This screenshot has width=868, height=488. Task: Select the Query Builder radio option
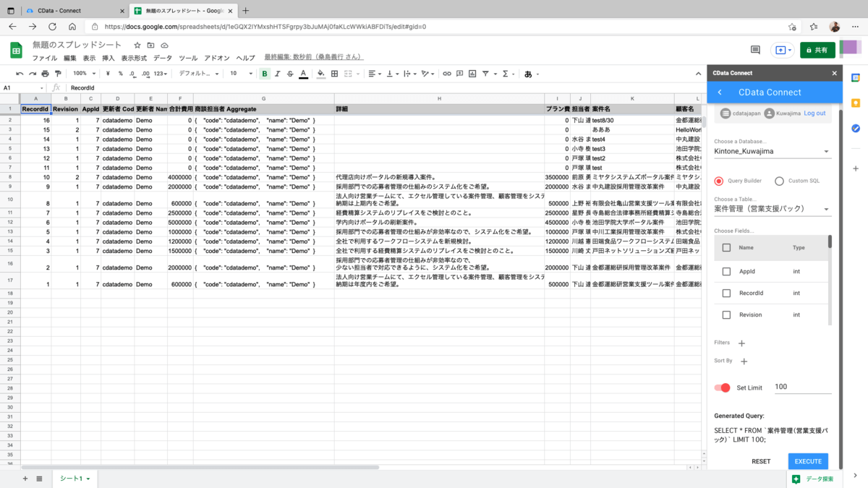click(x=719, y=181)
